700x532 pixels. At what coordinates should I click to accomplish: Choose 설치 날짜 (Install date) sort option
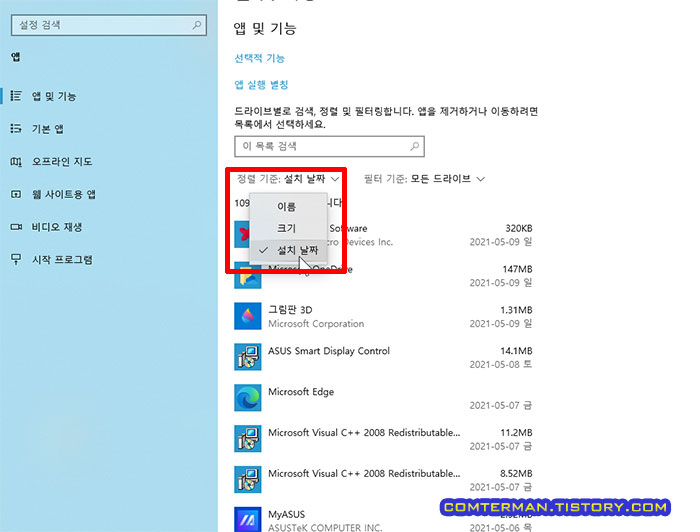click(x=288, y=250)
